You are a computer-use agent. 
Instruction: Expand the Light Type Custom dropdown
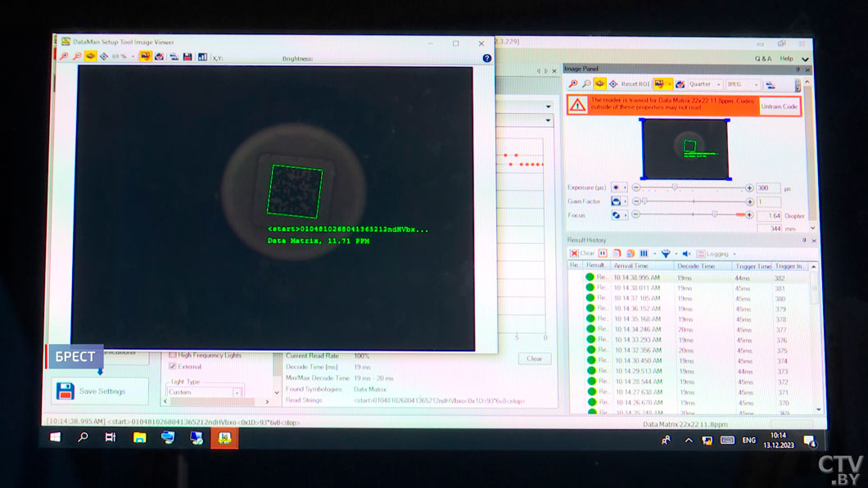[x=237, y=392]
